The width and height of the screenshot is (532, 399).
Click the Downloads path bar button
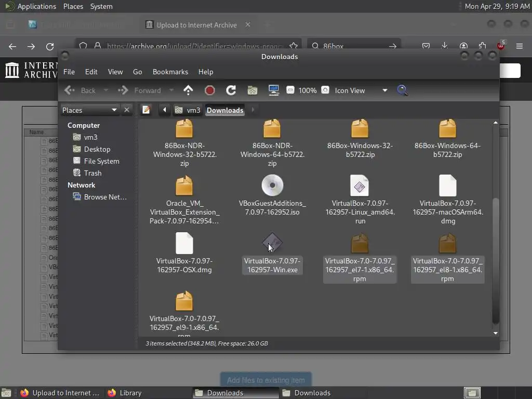(x=225, y=110)
